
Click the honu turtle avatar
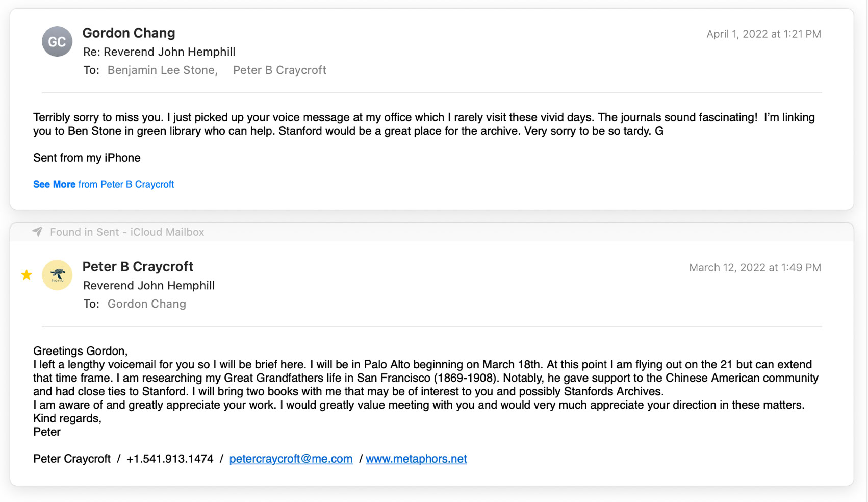tap(57, 275)
